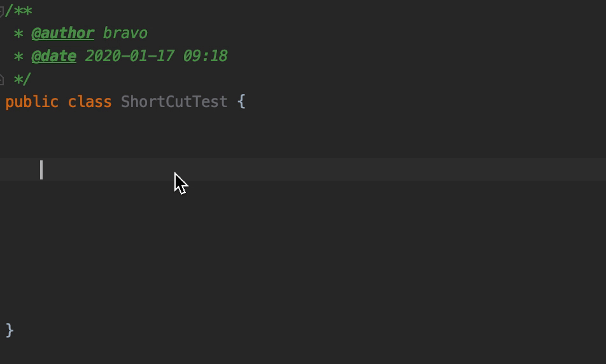Click the "*/" comment terminator
This screenshot has width=606, height=364.
tap(22, 80)
